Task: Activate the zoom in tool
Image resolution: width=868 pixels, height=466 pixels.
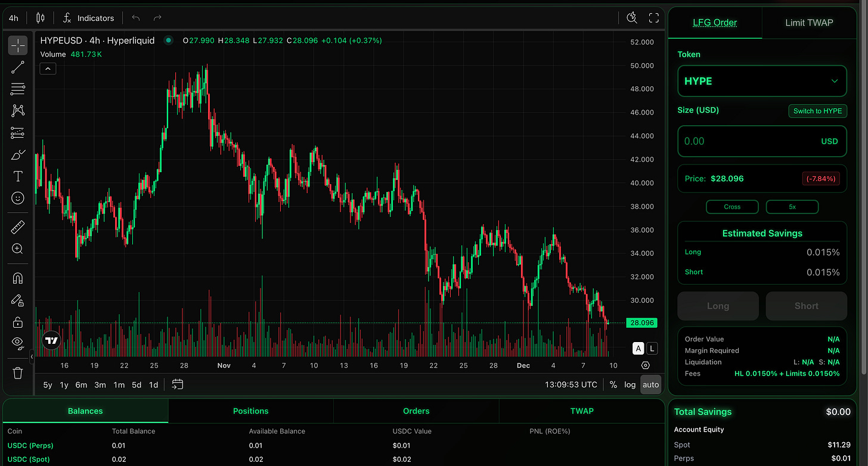Action: [18, 249]
